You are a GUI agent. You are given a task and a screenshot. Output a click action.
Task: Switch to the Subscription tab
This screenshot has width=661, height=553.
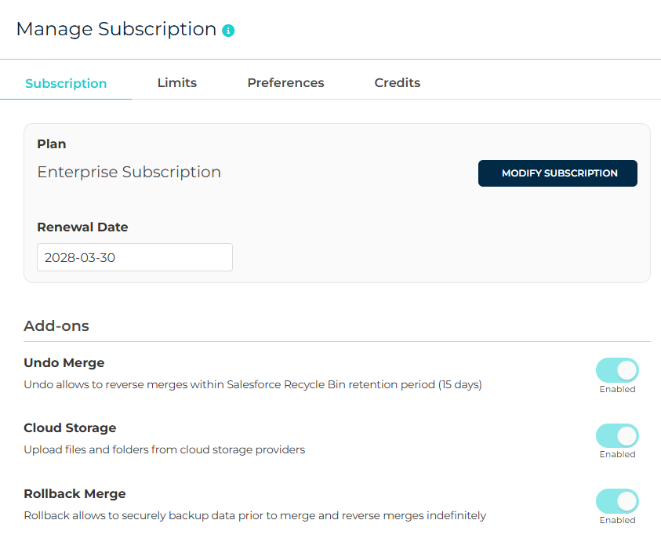66,83
